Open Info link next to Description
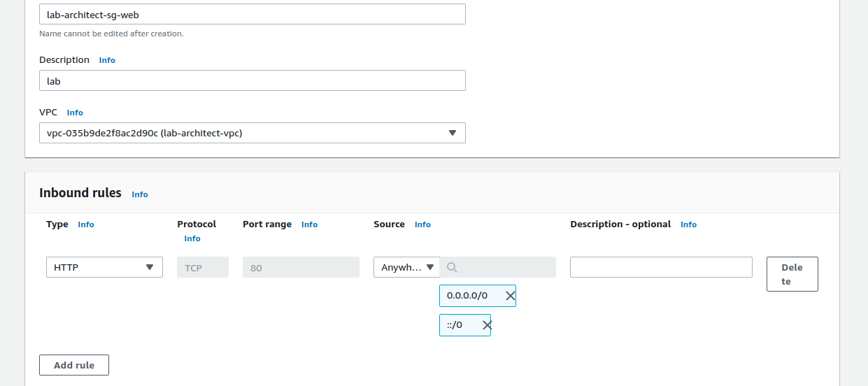Image resolution: width=868 pixels, height=386 pixels. click(107, 60)
